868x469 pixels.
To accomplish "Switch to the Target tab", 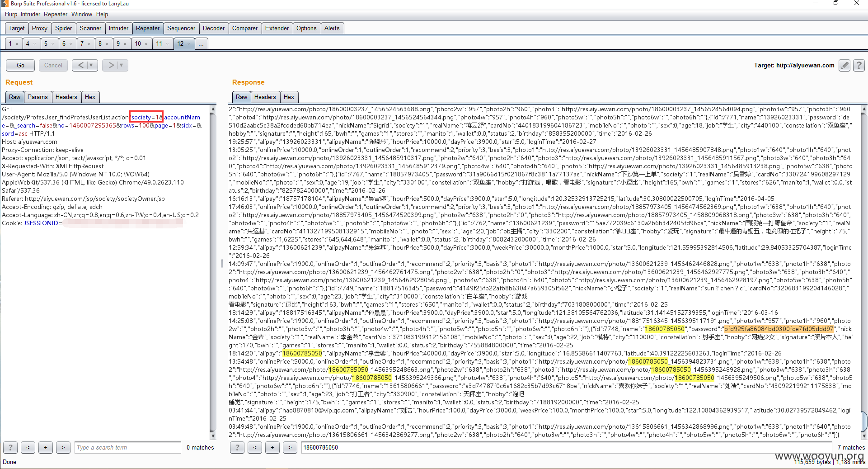I will [x=17, y=28].
